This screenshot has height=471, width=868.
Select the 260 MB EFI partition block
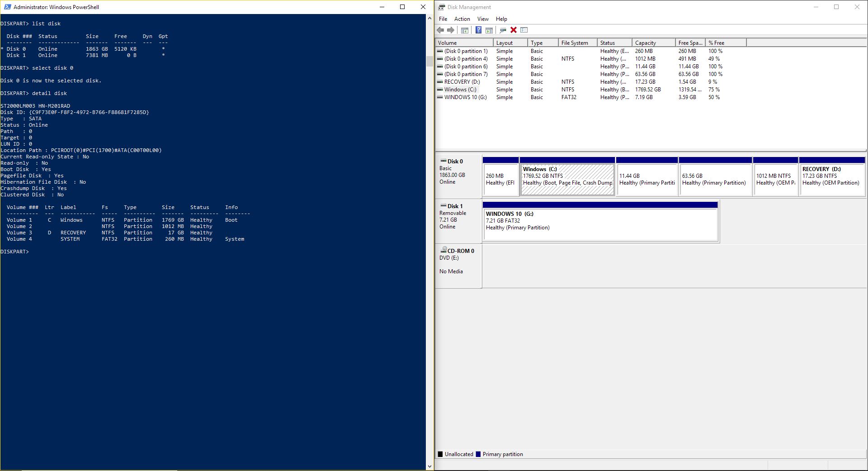click(500, 176)
